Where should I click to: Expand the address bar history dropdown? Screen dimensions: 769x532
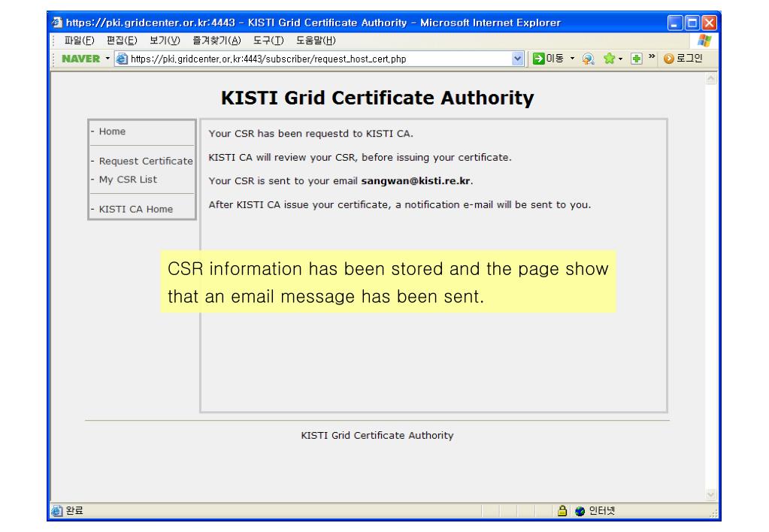click(517, 59)
